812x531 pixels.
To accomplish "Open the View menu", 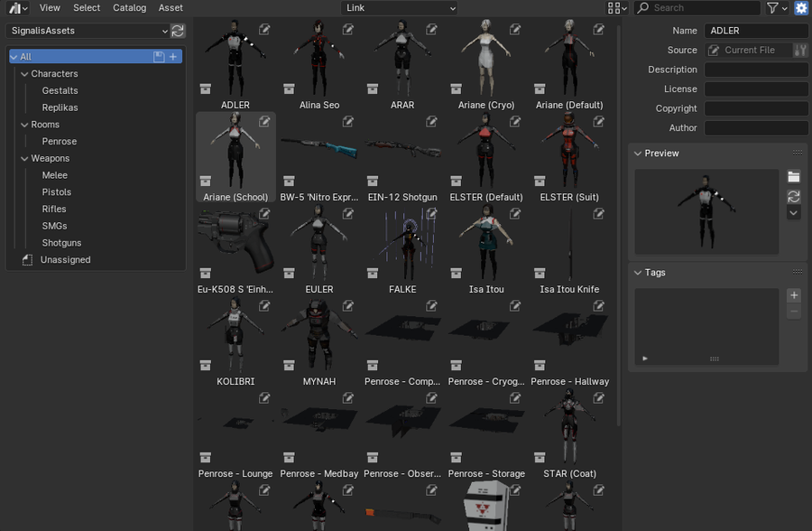I will pos(50,8).
